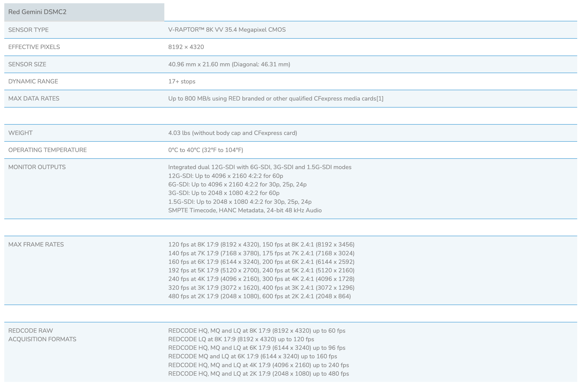This screenshot has height=392, width=587.
Task: Click the 1.5G-SDI 30p, 25p, 24p line
Action: pos(240,202)
